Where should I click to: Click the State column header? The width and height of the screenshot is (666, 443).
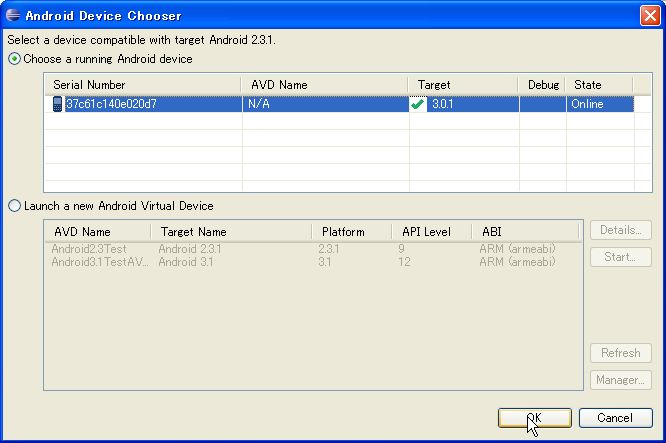click(600, 85)
